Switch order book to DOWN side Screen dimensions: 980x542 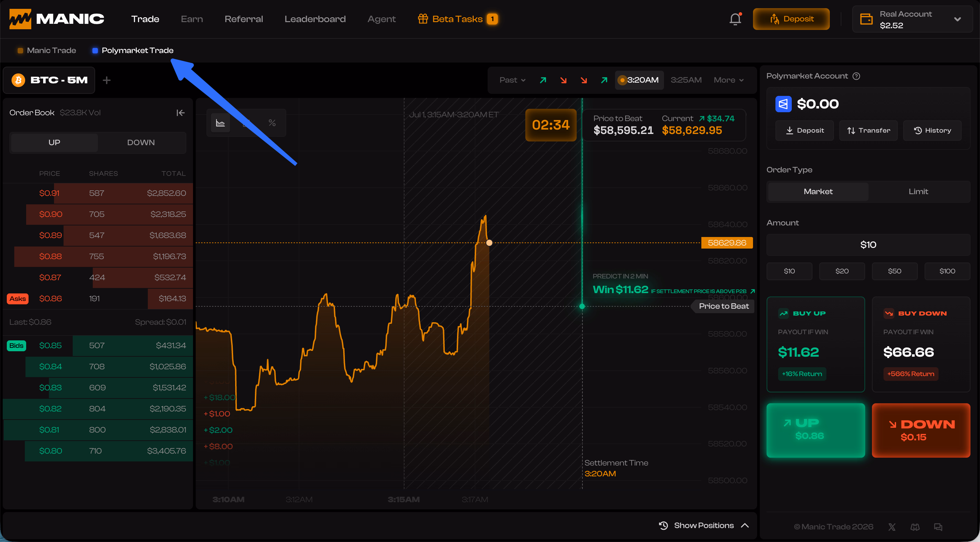141,142
